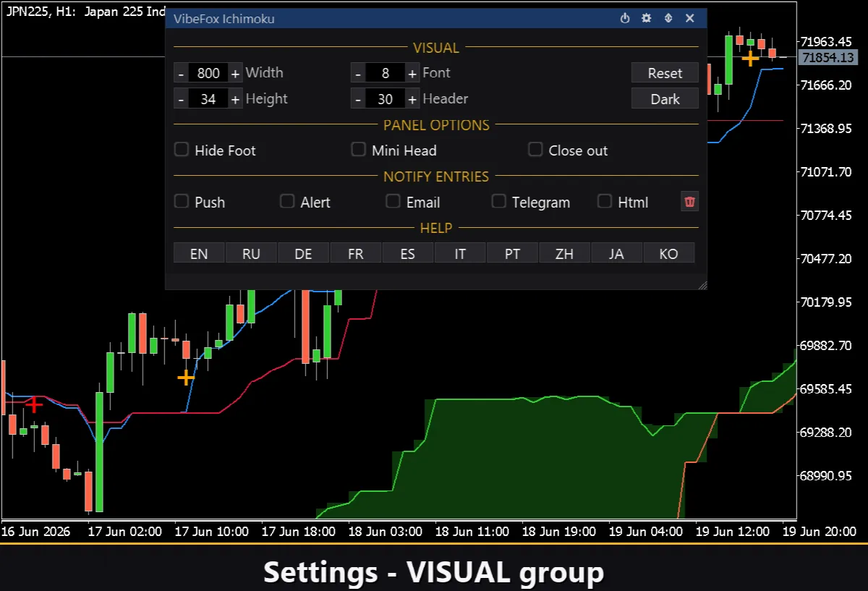Enable Push notifications checkbox
Viewport: 868px width, 591px height.
(x=182, y=201)
